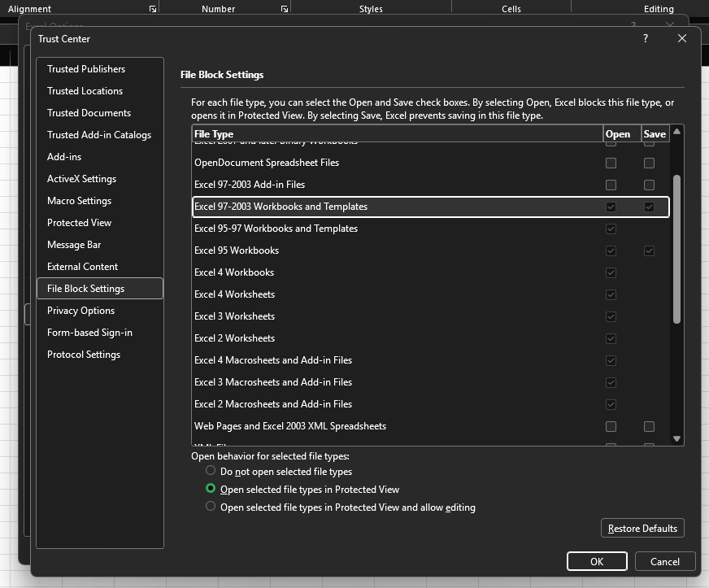Screen dimensions: 709x588
Task: Uncheck Open for Excel 4 Workbooks
Action: pyautogui.click(x=611, y=272)
